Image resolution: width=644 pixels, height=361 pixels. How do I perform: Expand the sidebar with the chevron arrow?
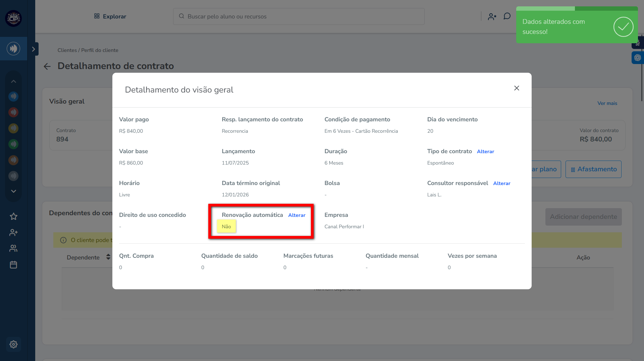34,49
